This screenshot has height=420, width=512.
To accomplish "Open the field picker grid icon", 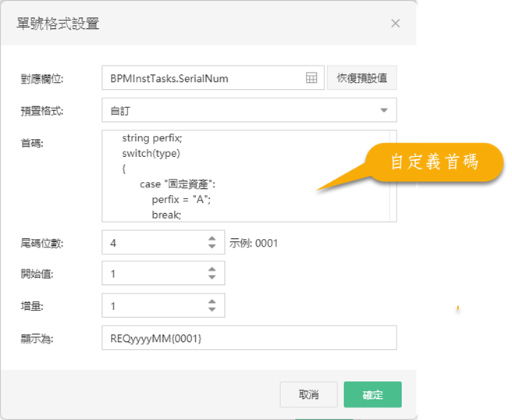I will (x=311, y=78).
